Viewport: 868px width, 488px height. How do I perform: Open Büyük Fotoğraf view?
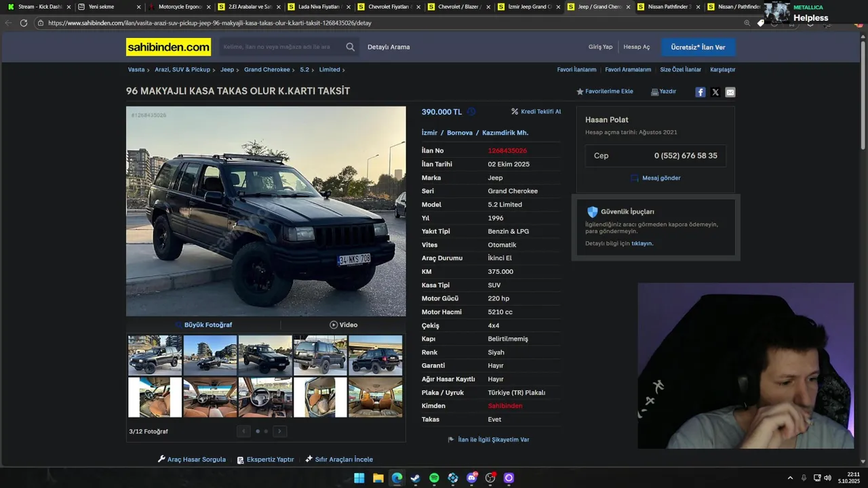[x=203, y=325]
